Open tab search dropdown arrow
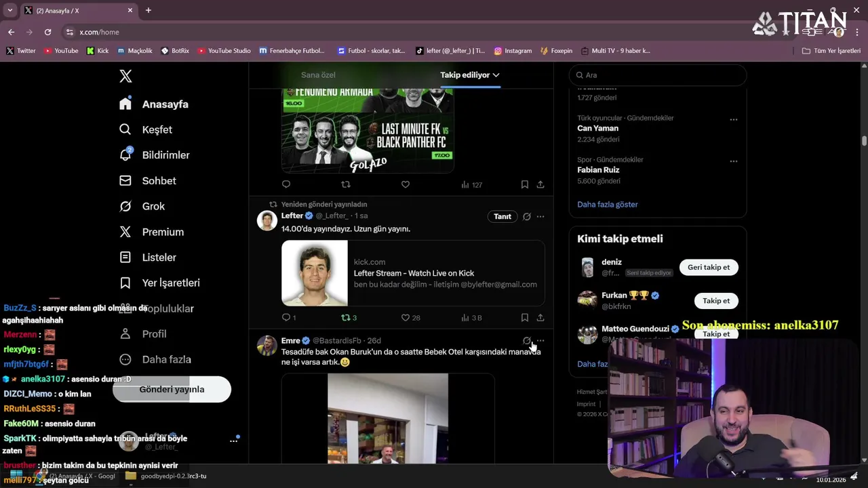Viewport: 868px width, 488px height. coord(9,10)
